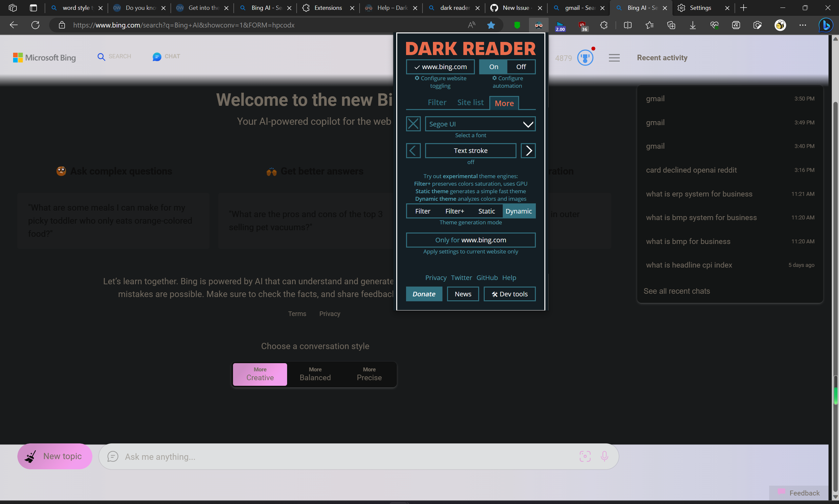
Task: Open the Segoe UI font dropdown
Action: point(480,123)
